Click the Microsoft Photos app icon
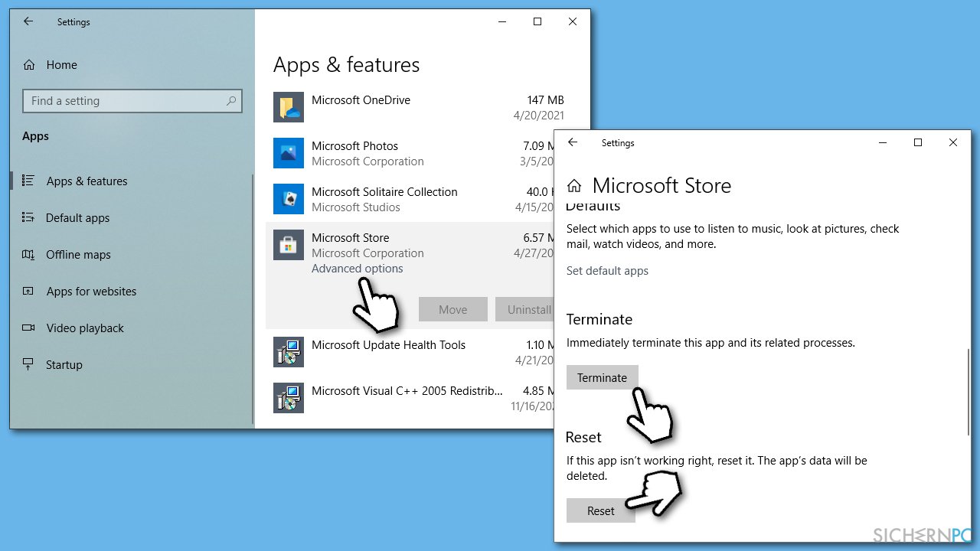This screenshot has height=551, width=980. click(x=289, y=153)
